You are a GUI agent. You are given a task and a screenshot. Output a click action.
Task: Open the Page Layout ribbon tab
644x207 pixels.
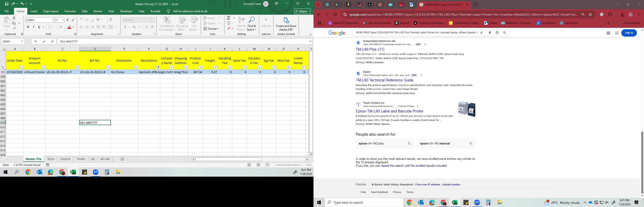(x=51, y=11)
